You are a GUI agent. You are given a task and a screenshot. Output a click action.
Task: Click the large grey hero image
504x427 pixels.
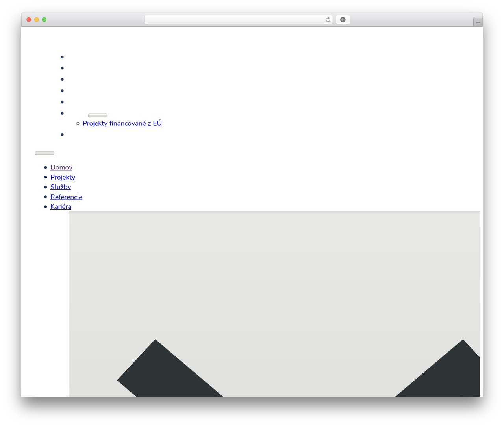(274, 304)
